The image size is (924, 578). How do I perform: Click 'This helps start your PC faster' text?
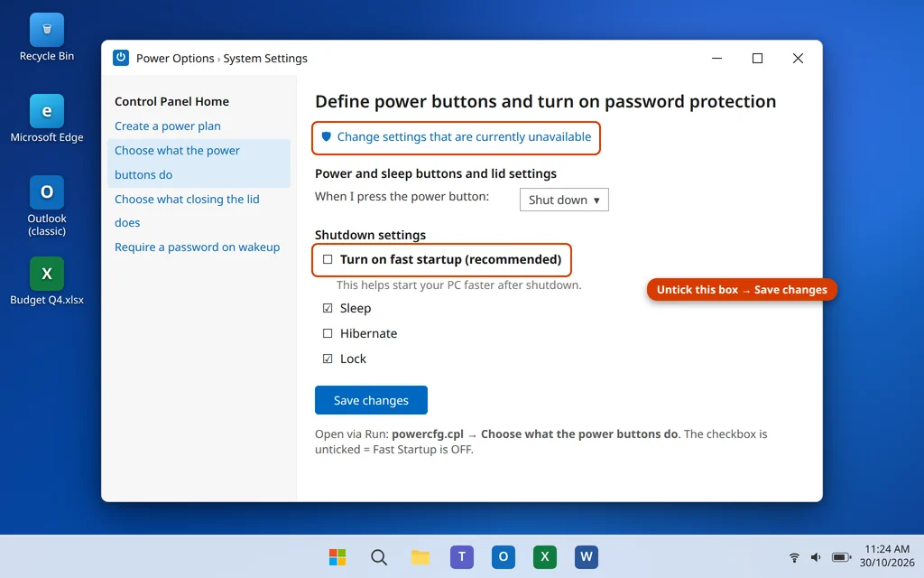(x=458, y=284)
